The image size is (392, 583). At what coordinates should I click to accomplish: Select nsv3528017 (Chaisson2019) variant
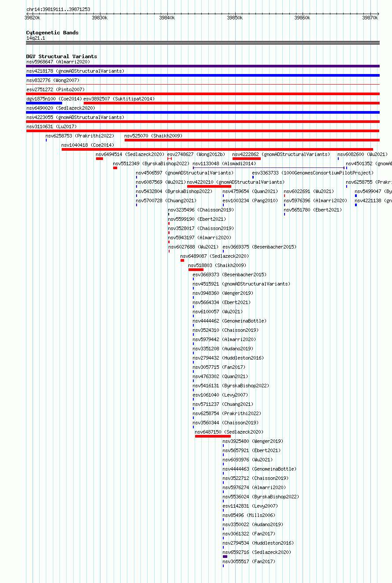click(201, 228)
